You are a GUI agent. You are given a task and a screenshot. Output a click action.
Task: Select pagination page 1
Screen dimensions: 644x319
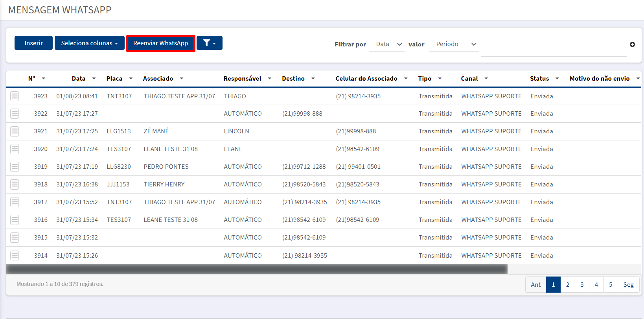(553, 284)
